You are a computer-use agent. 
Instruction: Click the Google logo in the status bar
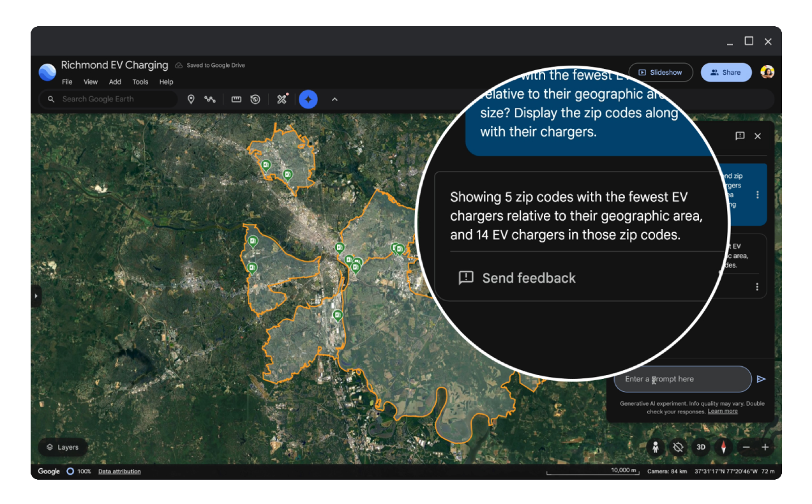click(x=49, y=471)
